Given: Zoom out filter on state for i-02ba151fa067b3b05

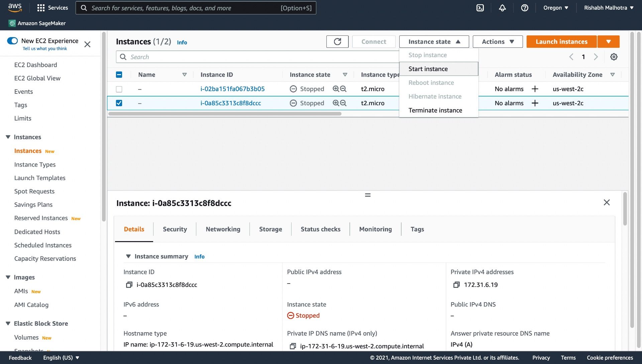Looking at the screenshot, I should click(x=343, y=89).
